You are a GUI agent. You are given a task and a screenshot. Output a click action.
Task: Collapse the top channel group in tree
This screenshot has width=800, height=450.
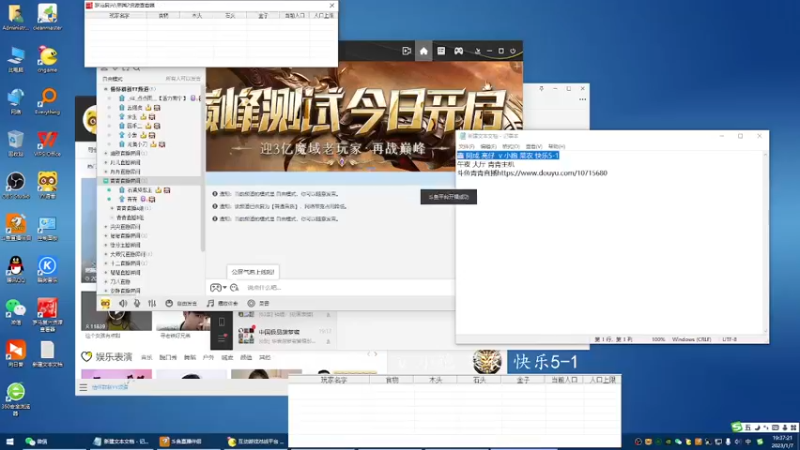[106, 89]
